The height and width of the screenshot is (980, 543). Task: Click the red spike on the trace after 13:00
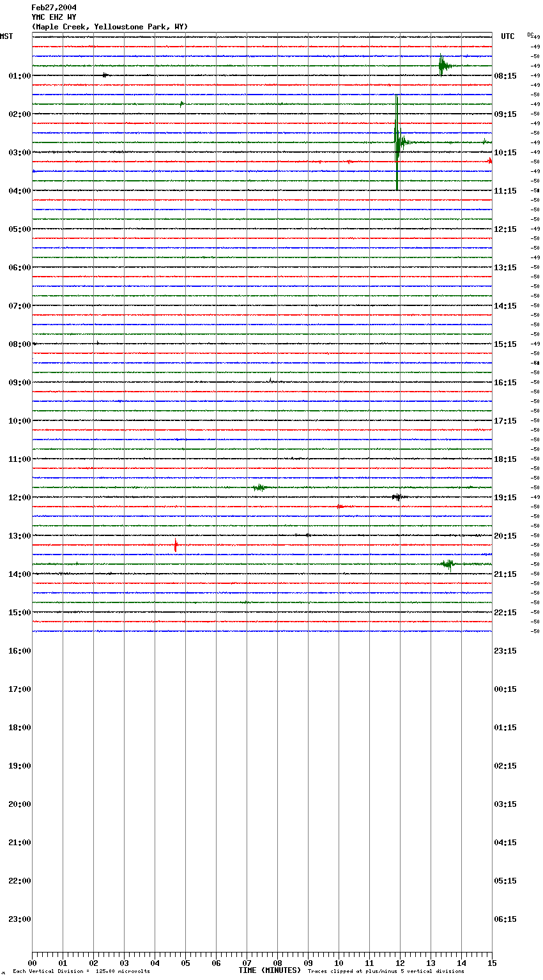coord(175,545)
